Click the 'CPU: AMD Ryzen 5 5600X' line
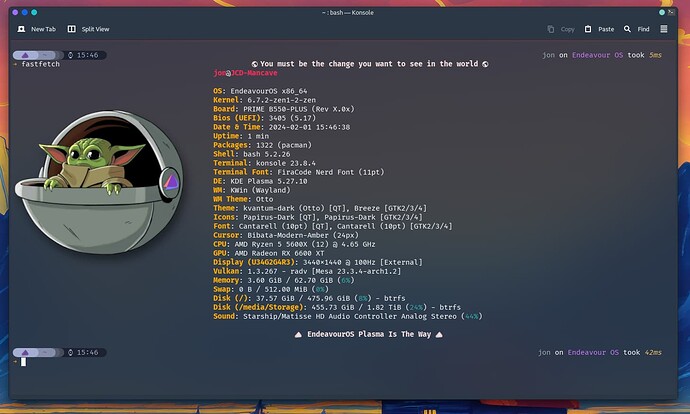690x414 pixels. (294, 244)
